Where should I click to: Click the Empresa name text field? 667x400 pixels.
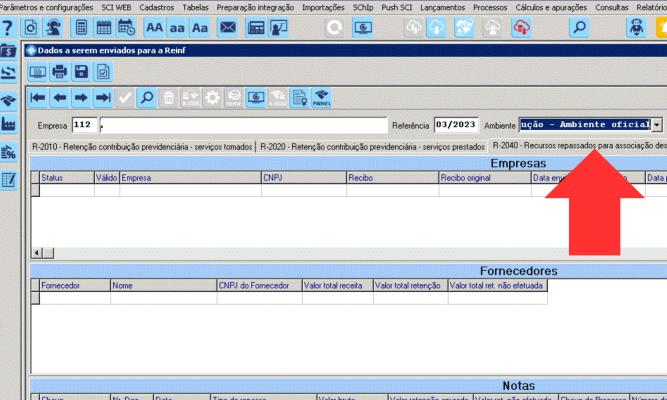243,125
